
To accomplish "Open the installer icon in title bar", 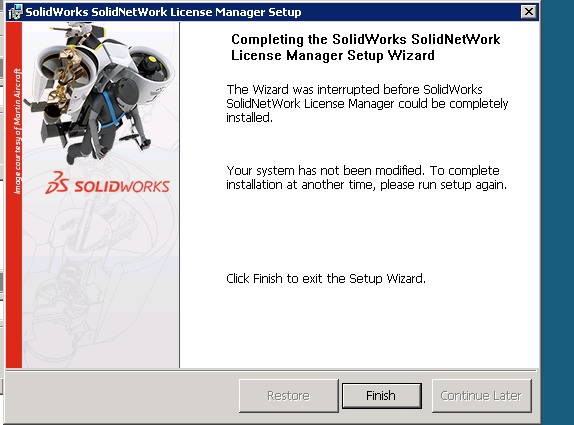I will click(x=15, y=12).
